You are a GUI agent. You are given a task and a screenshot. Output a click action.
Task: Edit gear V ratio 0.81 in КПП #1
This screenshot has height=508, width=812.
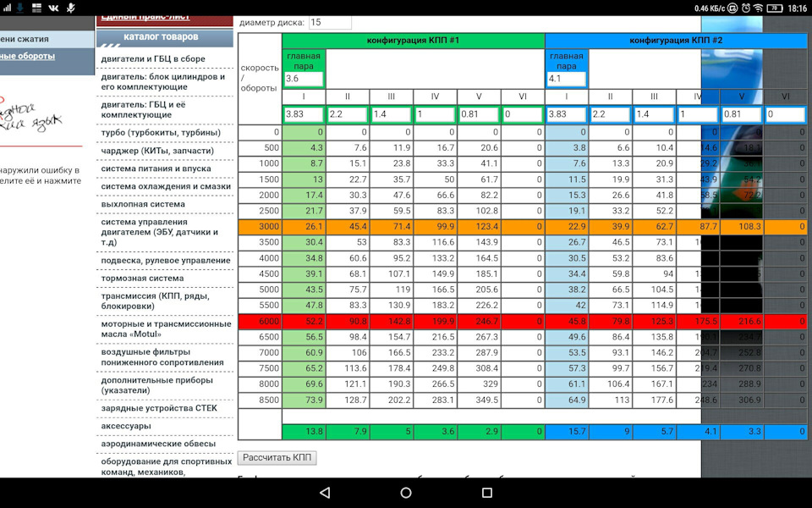click(x=479, y=114)
